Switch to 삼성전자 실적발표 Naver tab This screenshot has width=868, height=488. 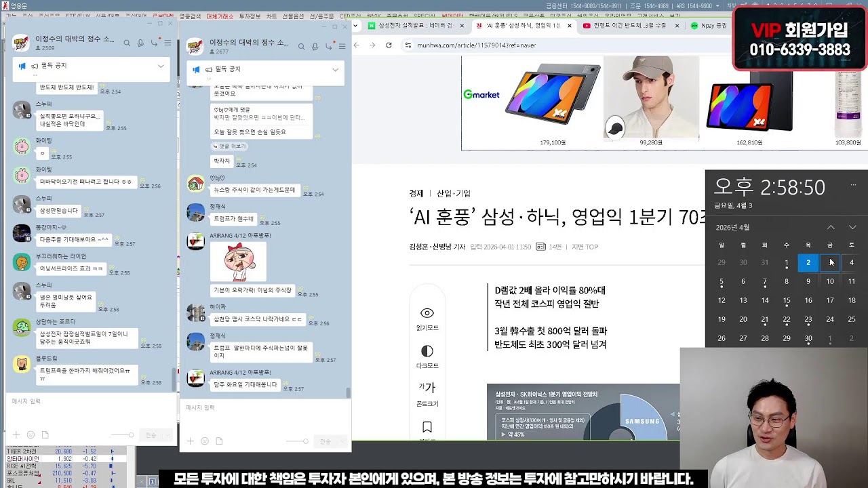[417, 26]
